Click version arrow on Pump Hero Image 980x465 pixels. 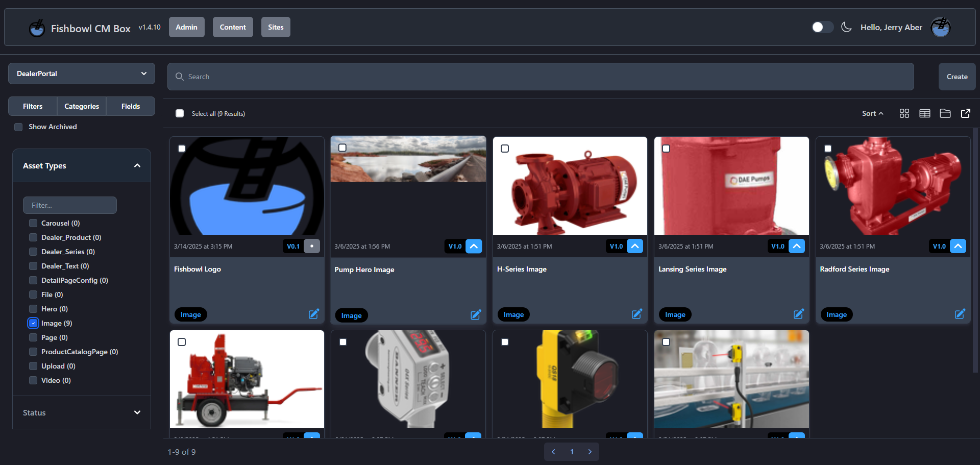click(474, 246)
